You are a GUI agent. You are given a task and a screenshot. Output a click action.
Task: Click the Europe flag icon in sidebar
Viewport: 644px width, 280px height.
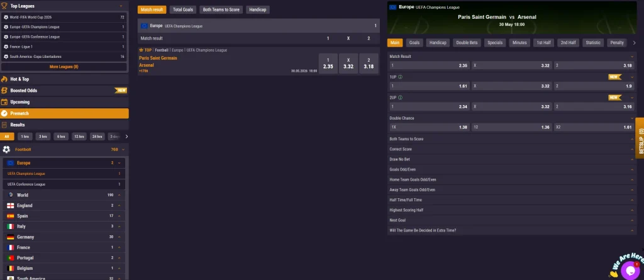point(10,163)
